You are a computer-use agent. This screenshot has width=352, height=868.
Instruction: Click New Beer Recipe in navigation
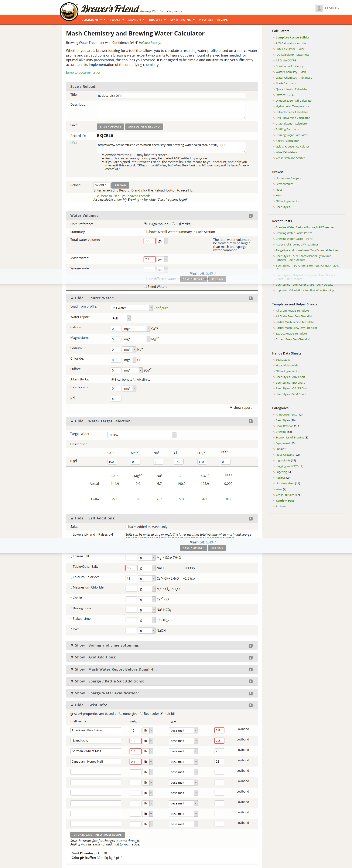point(213,20)
